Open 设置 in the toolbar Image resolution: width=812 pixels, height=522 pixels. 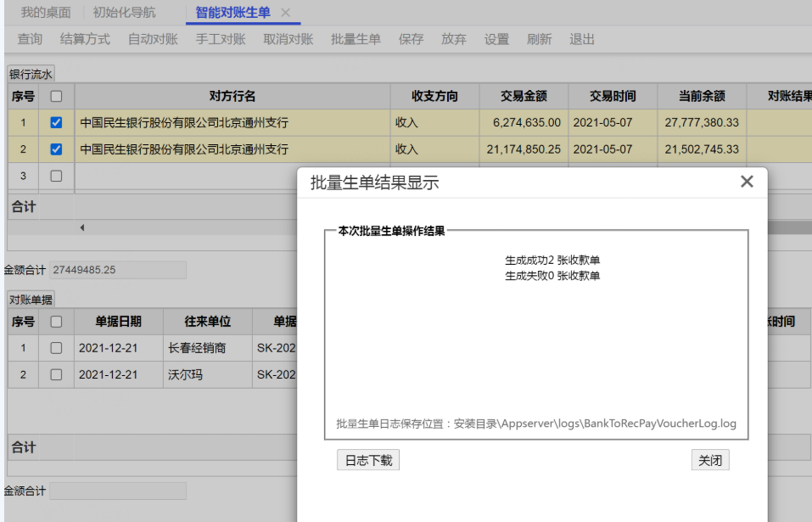click(x=496, y=39)
